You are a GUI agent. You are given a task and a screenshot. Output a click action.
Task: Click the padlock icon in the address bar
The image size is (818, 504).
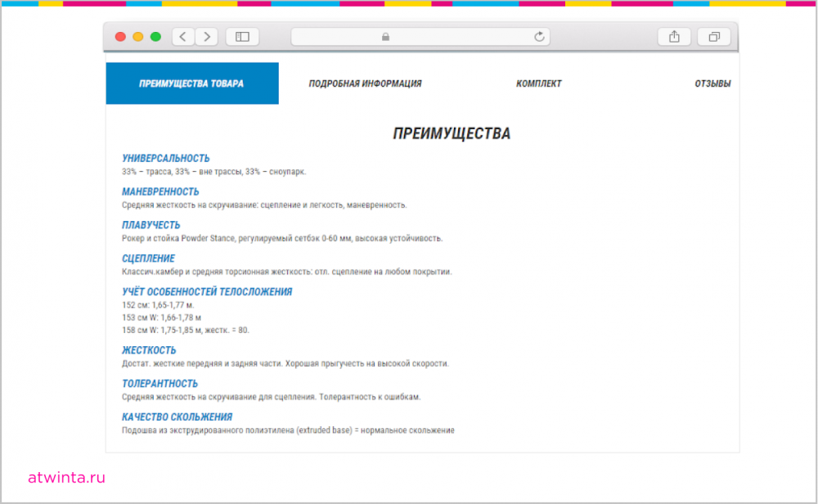[x=385, y=37]
